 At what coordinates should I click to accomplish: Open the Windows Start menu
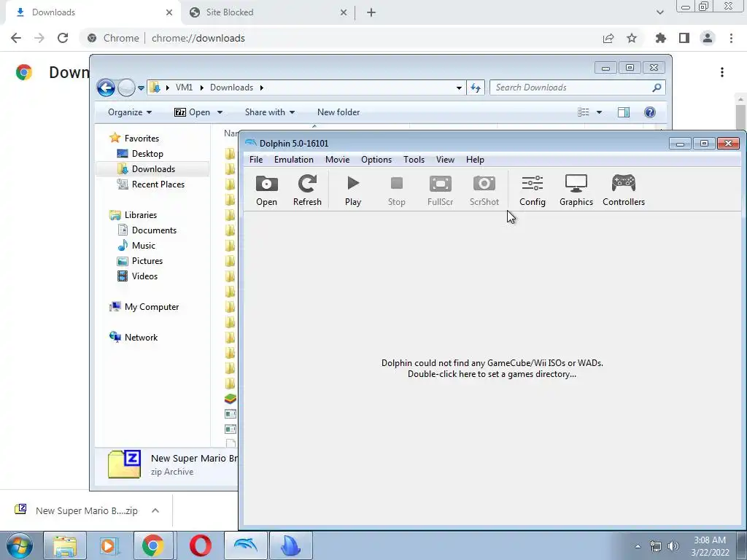click(x=20, y=545)
